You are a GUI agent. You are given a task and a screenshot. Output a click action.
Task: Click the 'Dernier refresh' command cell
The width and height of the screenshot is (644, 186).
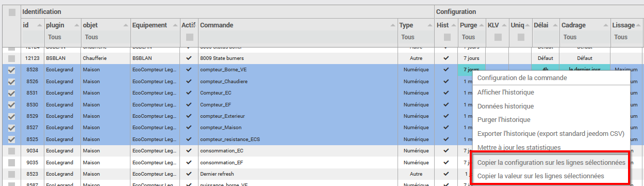298,174
